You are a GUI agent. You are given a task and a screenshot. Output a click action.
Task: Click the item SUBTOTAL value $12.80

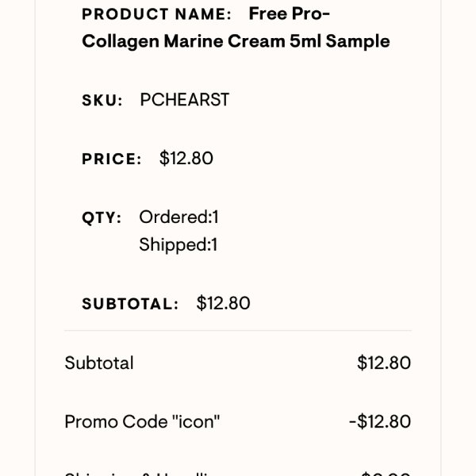click(x=224, y=303)
